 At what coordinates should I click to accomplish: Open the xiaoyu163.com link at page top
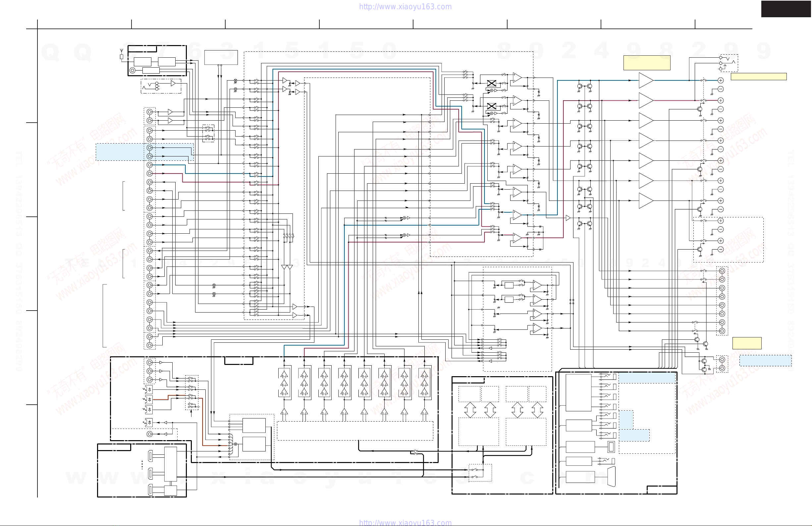[x=405, y=7]
